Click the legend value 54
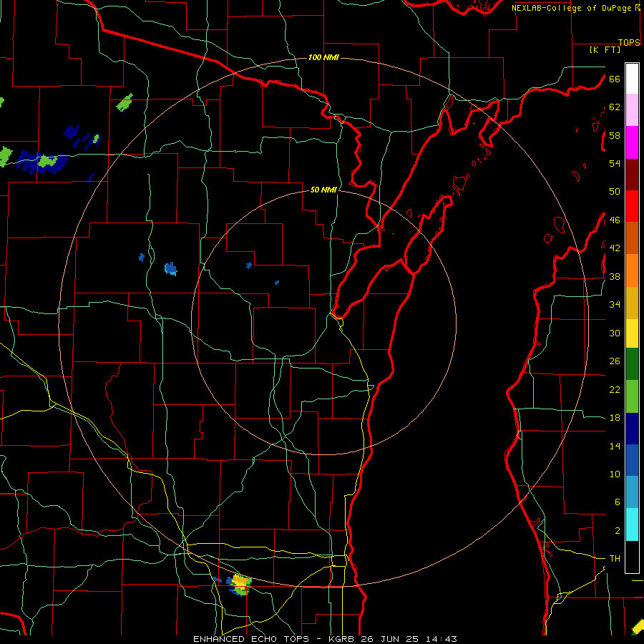Image resolution: width=644 pixels, height=644 pixels. [615, 164]
